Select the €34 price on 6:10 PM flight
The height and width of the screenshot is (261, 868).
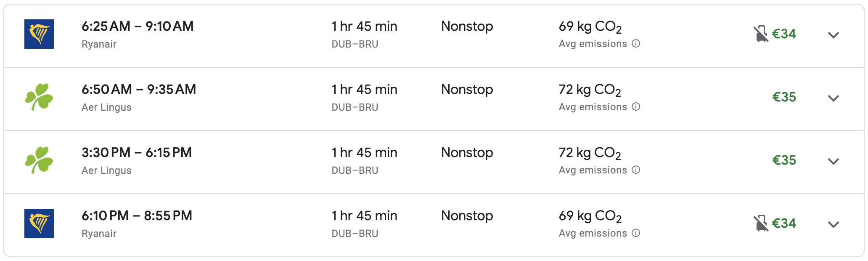[784, 224]
